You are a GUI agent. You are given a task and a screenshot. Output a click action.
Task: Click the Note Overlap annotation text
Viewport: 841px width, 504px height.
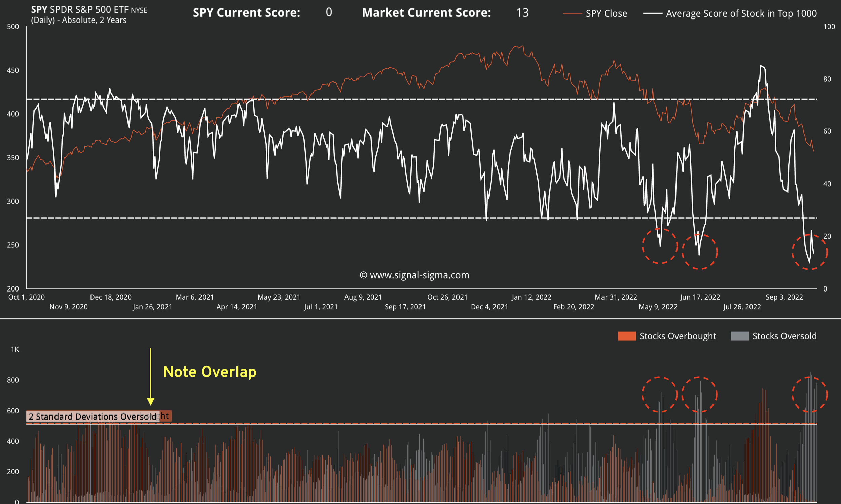click(x=210, y=372)
